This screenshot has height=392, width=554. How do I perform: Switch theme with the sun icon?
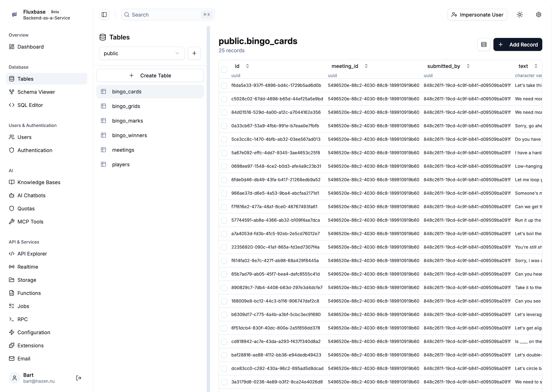[x=520, y=15]
